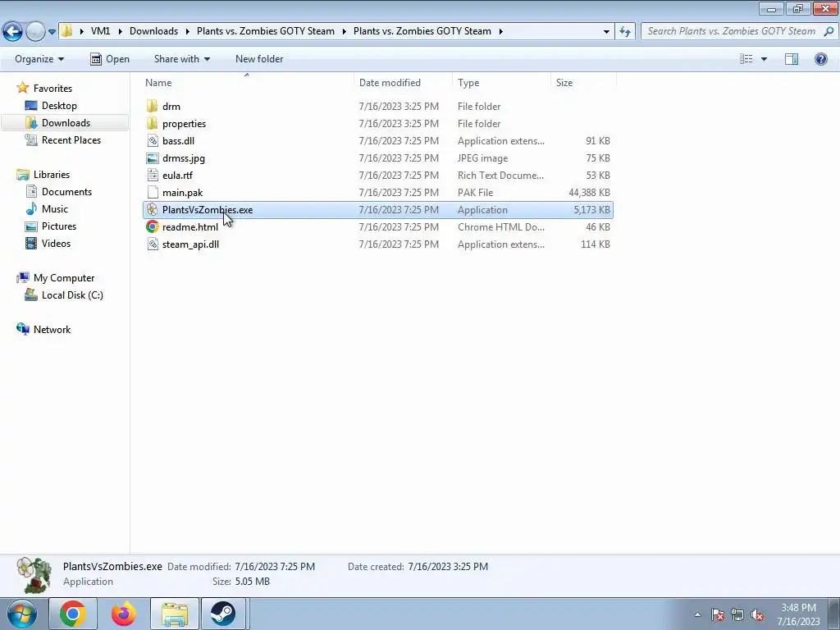
Task: Click the New folder button
Action: pyautogui.click(x=259, y=59)
